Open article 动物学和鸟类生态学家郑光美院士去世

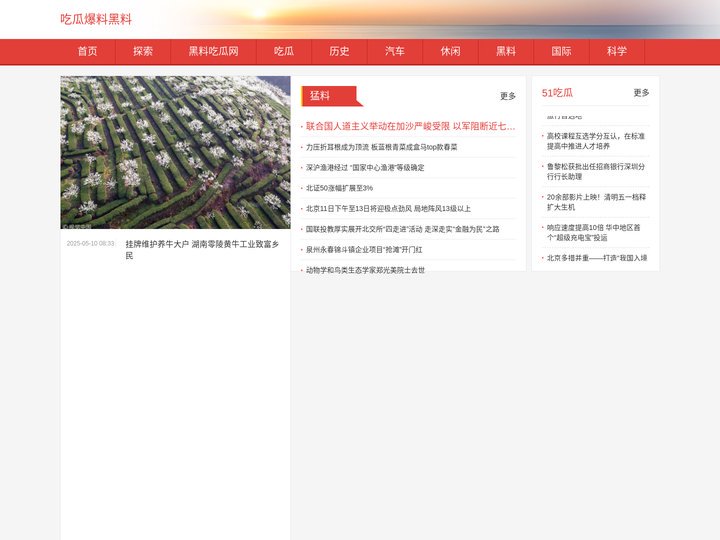tap(365, 270)
